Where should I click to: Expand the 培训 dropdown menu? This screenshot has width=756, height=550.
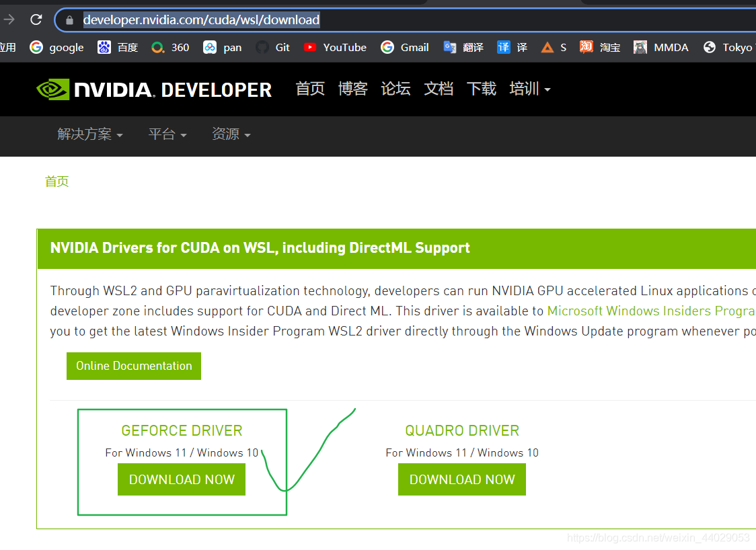pos(530,89)
